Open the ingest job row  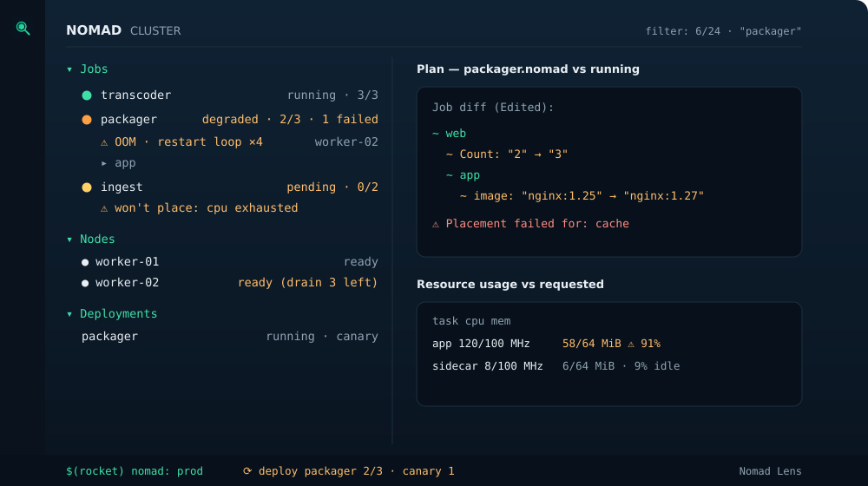click(x=230, y=187)
